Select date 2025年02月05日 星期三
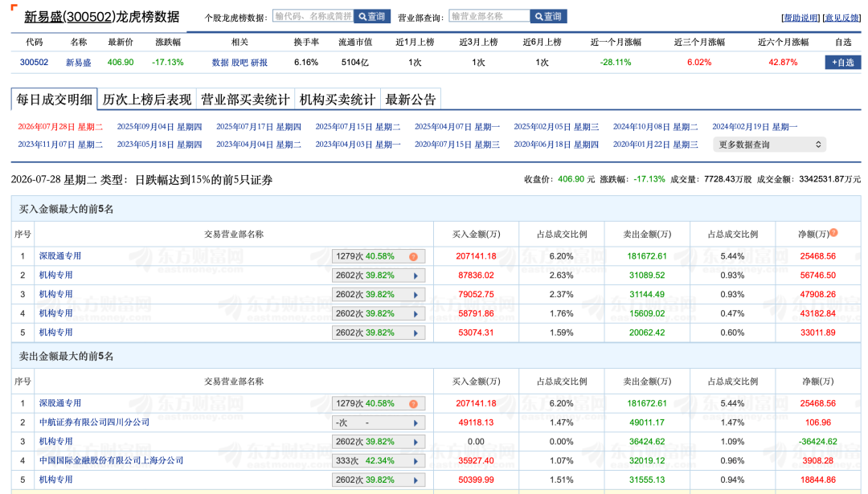Viewport: 868px width, 494px height. pyautogui.click(x=556, y=127)
